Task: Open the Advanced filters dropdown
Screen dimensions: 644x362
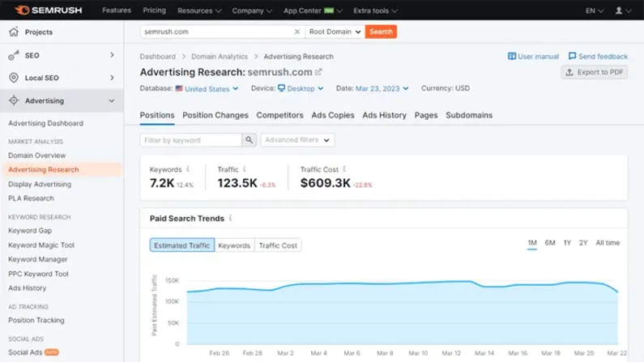Action: click(297, 140)
